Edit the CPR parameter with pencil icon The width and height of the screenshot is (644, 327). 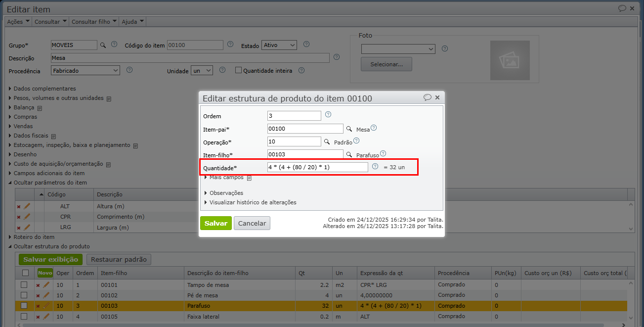[27, 217]
